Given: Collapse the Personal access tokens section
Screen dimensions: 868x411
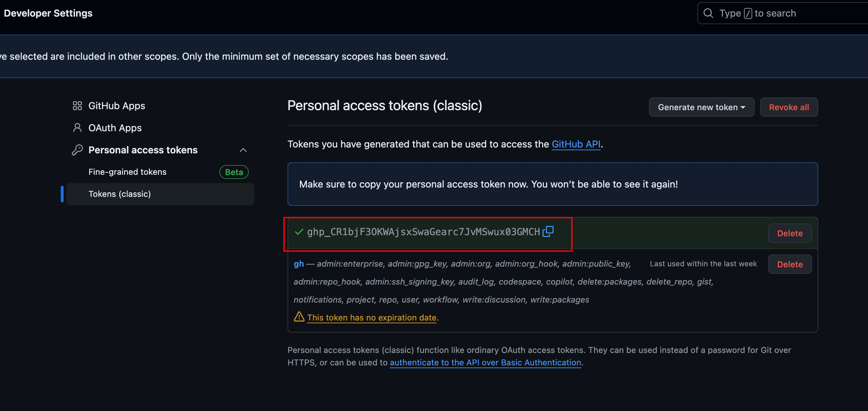Looking at the screenshot, I should pyautogui.click(x=243, y=150).
